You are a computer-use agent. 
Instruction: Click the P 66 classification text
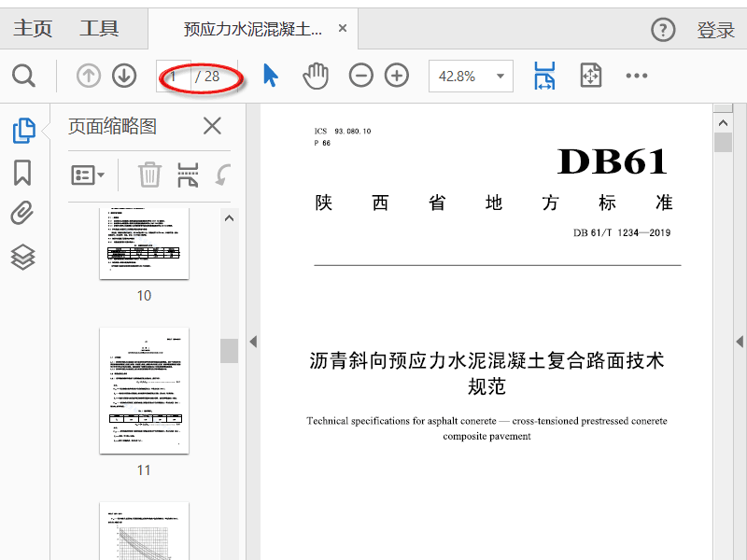pos(322,143)
